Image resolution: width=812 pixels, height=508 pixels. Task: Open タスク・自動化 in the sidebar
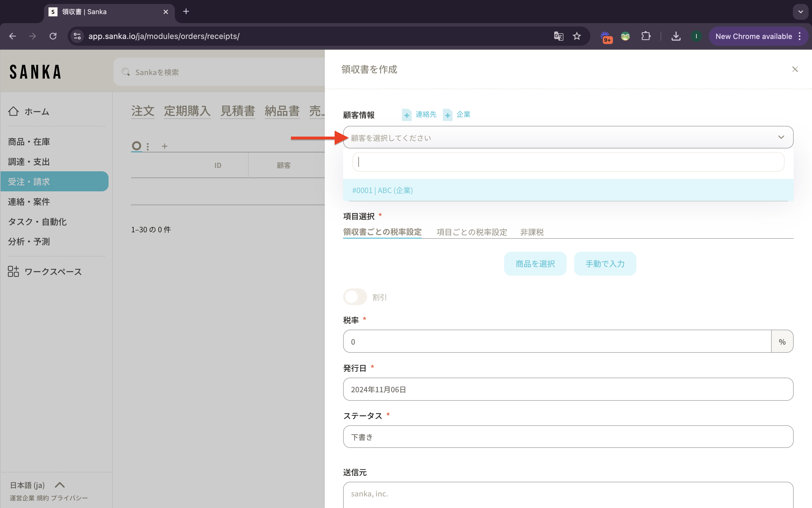[37, 222]
